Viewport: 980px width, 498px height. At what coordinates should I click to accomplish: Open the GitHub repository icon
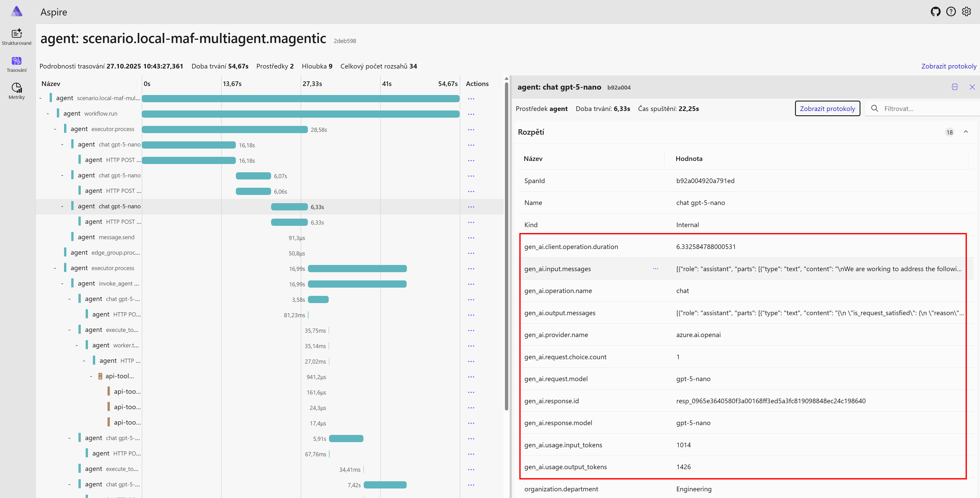pyautogui.click(x=936, y=12)
